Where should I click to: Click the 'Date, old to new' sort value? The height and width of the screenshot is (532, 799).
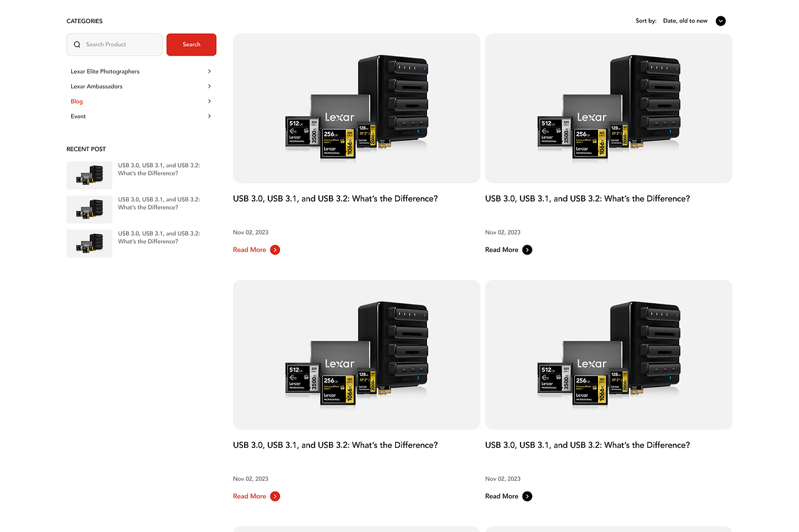pyautogui.click(x=685, y=21)
